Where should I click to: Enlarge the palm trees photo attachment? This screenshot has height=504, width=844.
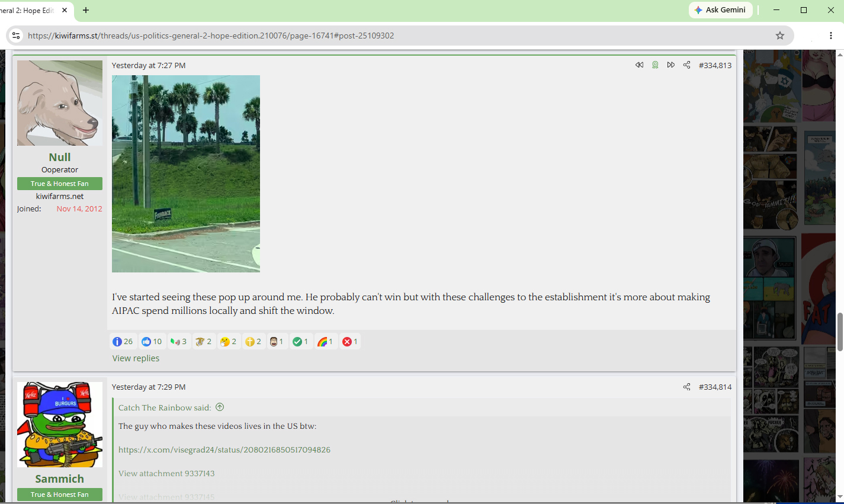click(186, 174)
